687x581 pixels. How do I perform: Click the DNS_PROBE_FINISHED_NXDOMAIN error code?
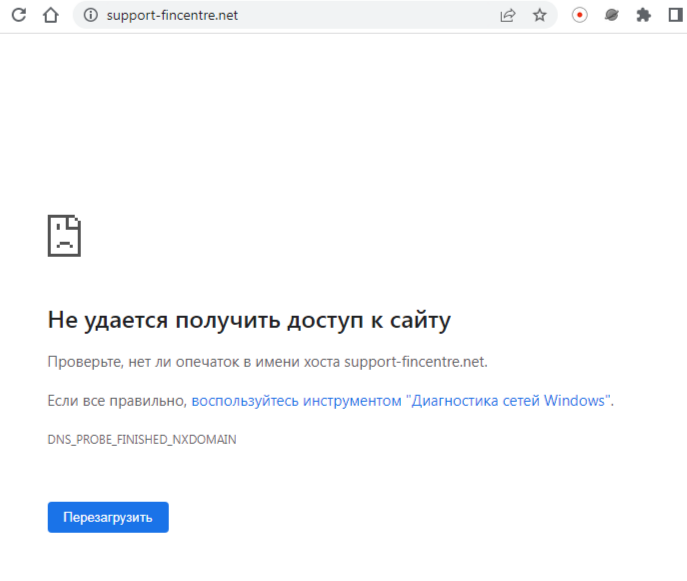click(142, 439)
